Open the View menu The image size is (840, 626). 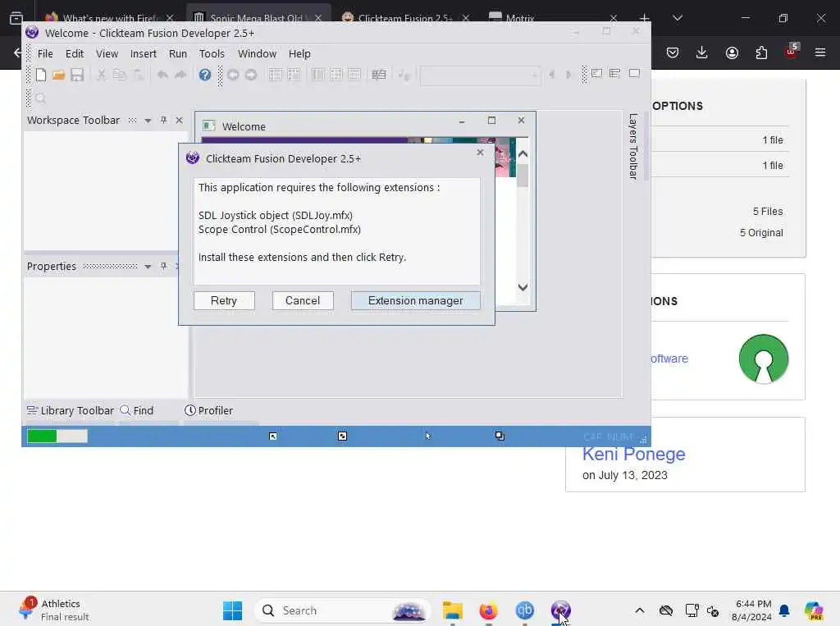tap(107, 53)
